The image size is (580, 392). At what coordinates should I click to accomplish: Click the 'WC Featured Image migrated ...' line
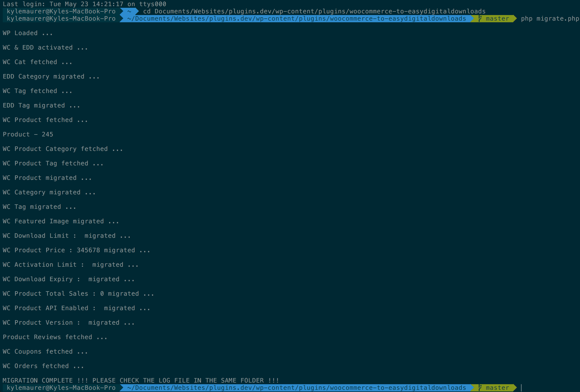(61, 221)
